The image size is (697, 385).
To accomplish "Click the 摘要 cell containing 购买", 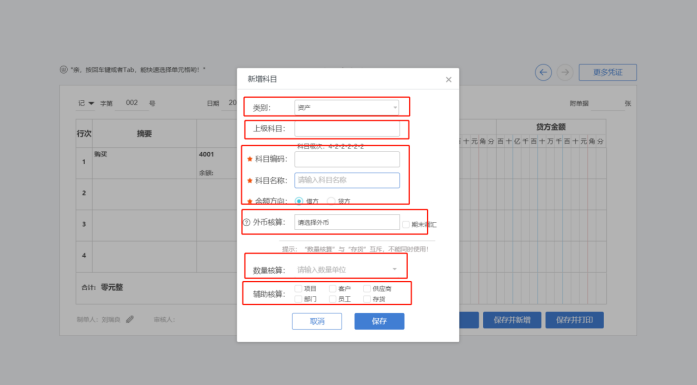I will tap(144, 163).
